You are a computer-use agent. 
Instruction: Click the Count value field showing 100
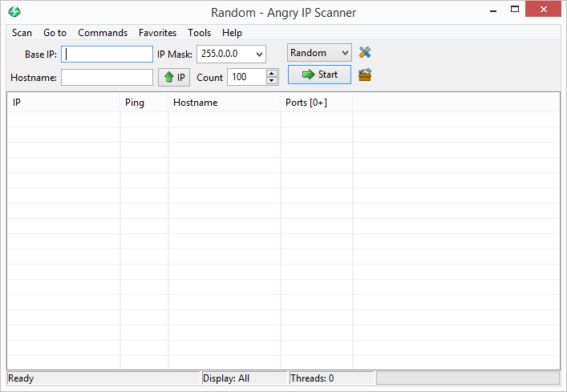tap(247, 77)
